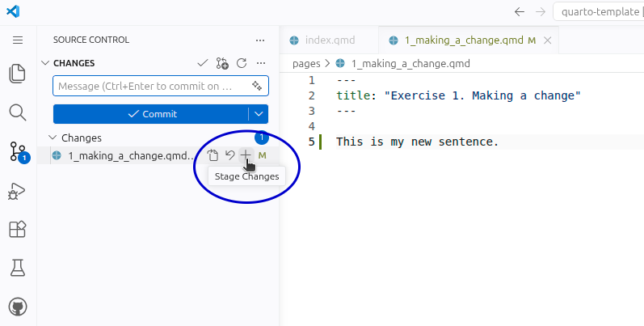Open the GitHub view in activity bar
Viewport: 644px width, 326px height.
coord(18,307)
